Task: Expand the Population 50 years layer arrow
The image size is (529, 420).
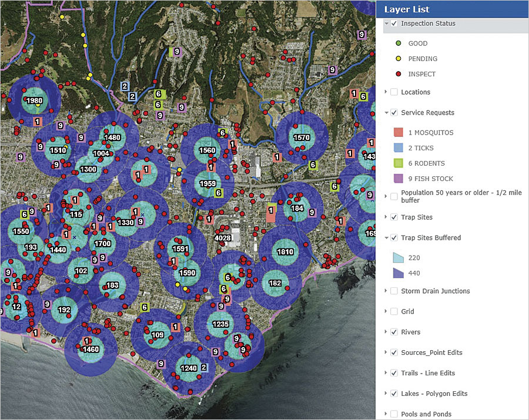Action: point(386,196)
